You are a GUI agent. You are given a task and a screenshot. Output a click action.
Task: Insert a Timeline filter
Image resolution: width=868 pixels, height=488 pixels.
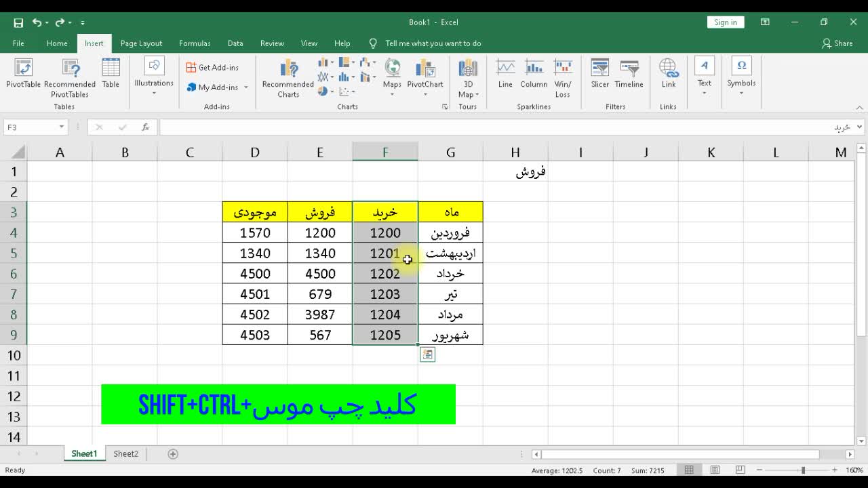(629, 74)
